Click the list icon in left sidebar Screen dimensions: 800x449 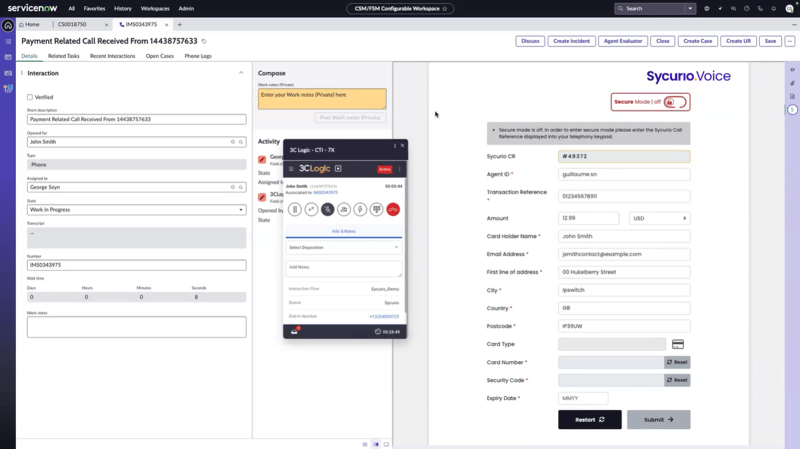click(8, 42)
